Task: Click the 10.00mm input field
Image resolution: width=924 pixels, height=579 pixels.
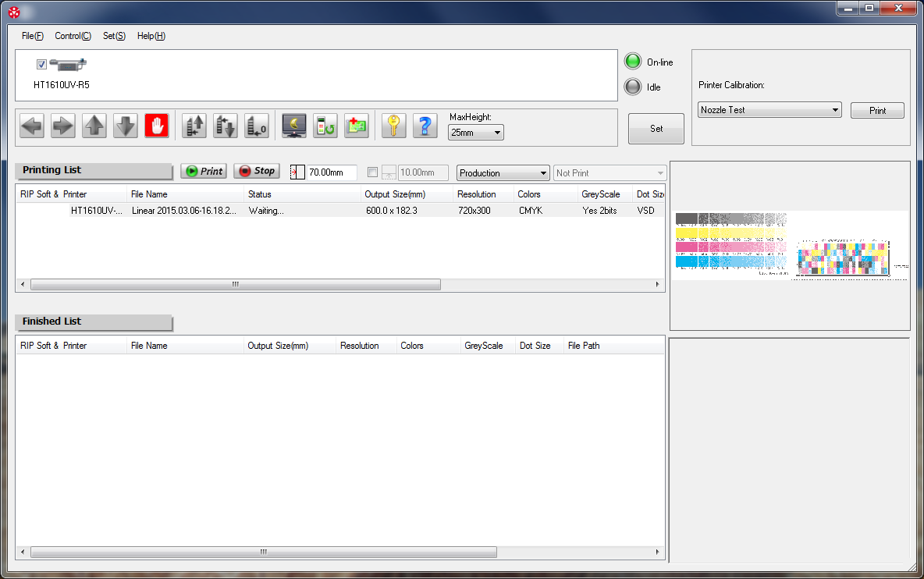Action: coord(423,172)
